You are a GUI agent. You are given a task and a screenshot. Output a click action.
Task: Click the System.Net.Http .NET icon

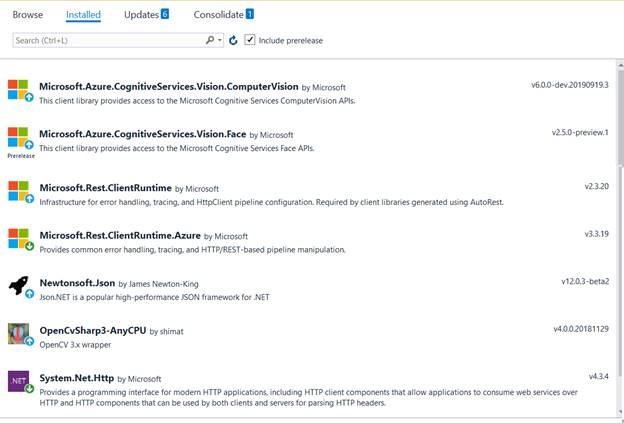(x=19, y=381)
